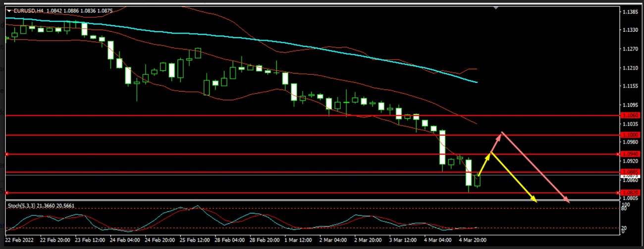Viewport: 644px width, 249px height.
Task: Click the EURUSD,H4 symbol title text
Action: click(x=28, y=11)
